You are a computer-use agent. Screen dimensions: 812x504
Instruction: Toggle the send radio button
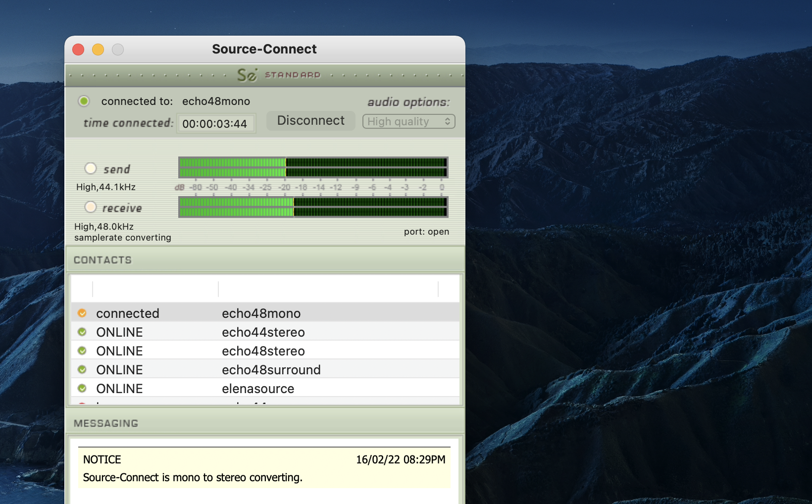point(91,168)
